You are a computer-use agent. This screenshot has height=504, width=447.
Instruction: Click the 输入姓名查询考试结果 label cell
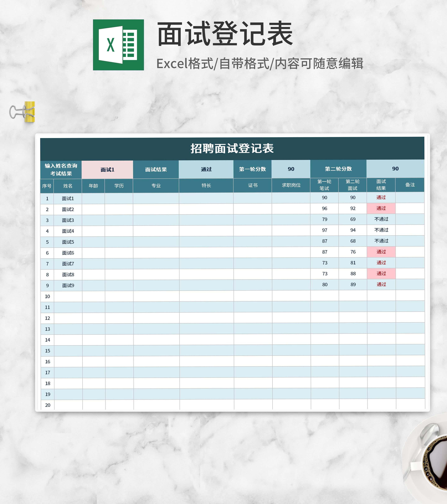click(61, 170)
